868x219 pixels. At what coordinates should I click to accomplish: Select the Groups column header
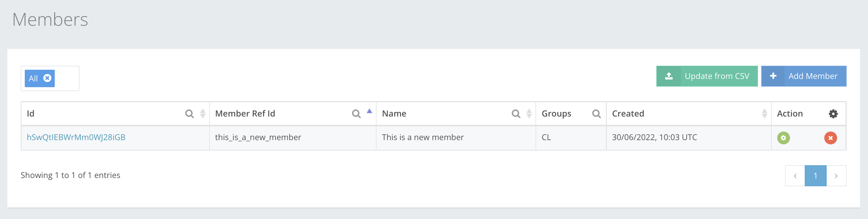(x=556, y=113)
